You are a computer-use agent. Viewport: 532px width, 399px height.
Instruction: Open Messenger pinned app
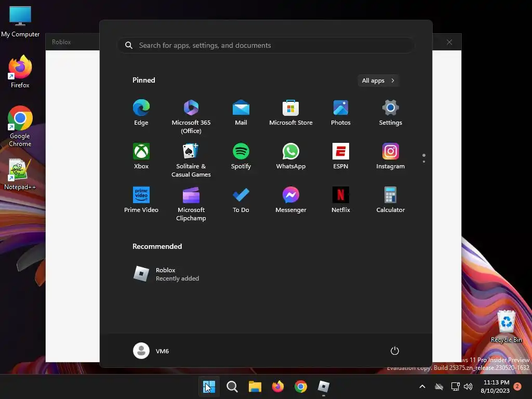point(291,199)
